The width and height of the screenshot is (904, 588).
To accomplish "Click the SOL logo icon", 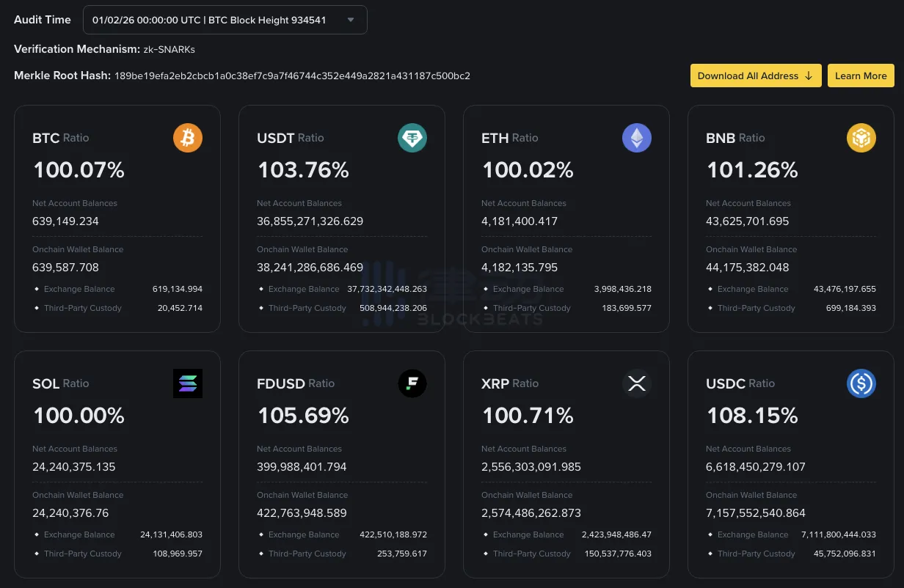I will pos(188,383).
